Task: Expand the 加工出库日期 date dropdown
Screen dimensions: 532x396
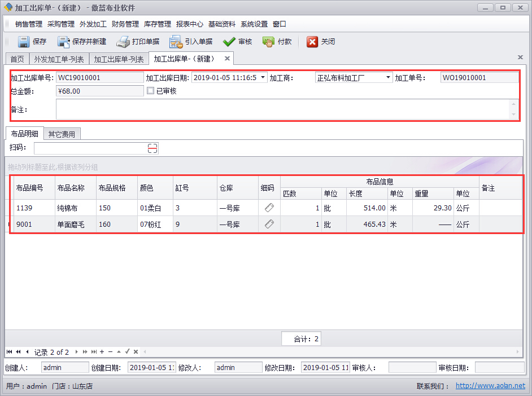Action: tap(263, 78)
